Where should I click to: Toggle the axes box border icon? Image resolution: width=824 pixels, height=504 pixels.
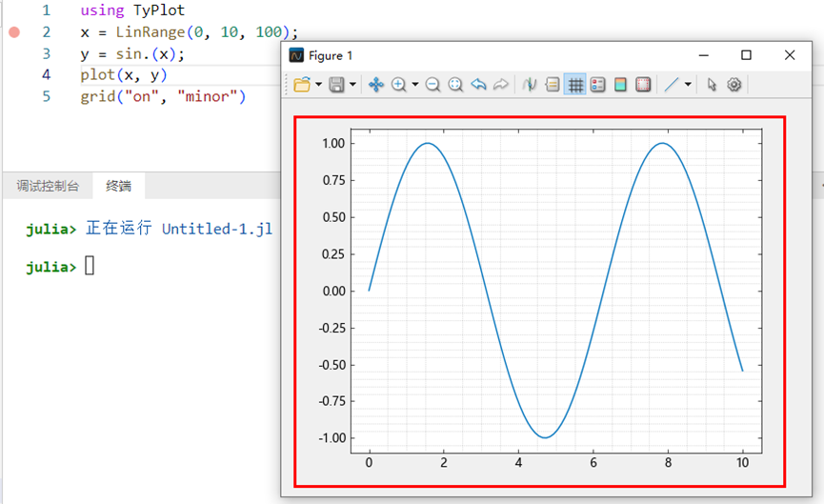click(643, 85)
